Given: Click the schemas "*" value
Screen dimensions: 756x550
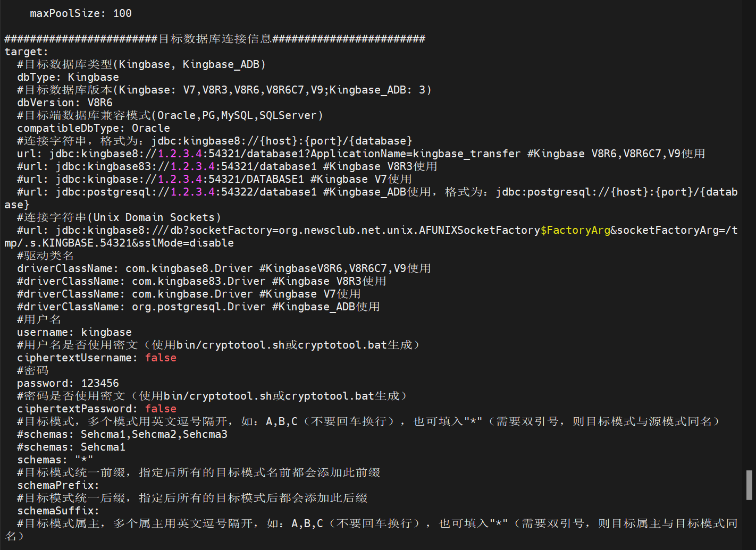Looking at the screenshot, I should (x=84, y=460).
